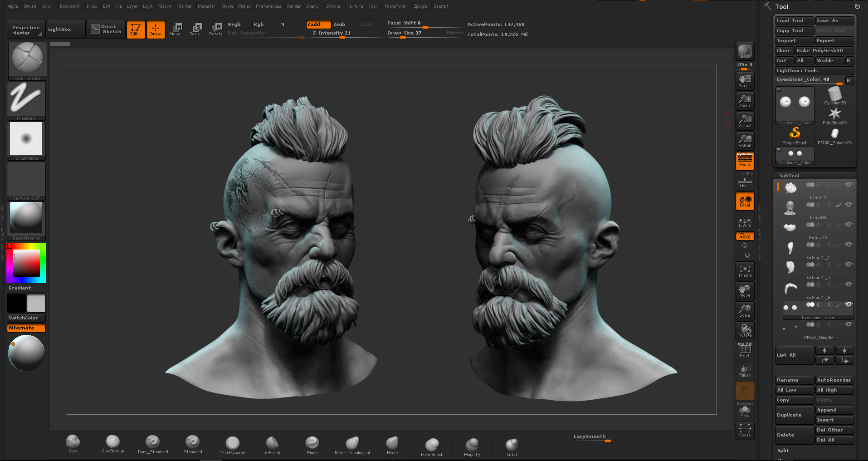Click the black secondary color swatch
The height and width of the screenshot is (461, 868).
coord(16,303)
